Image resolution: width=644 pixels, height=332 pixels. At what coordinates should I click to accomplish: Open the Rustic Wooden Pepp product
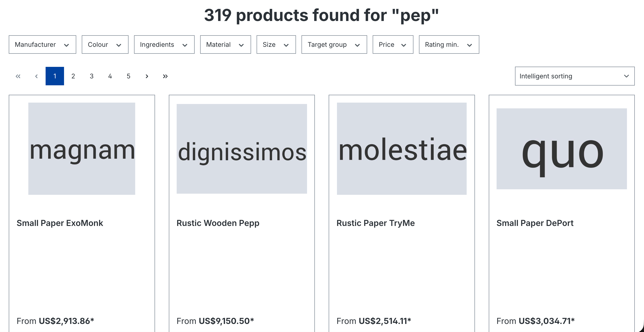point(218,223)
